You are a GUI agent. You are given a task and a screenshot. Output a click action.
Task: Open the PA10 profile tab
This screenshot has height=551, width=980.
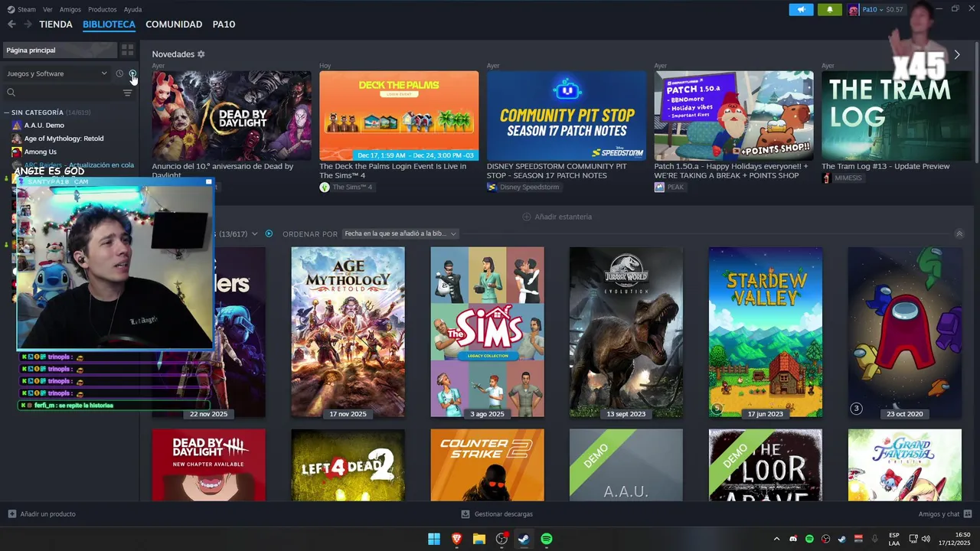click(x=224, y=24)
